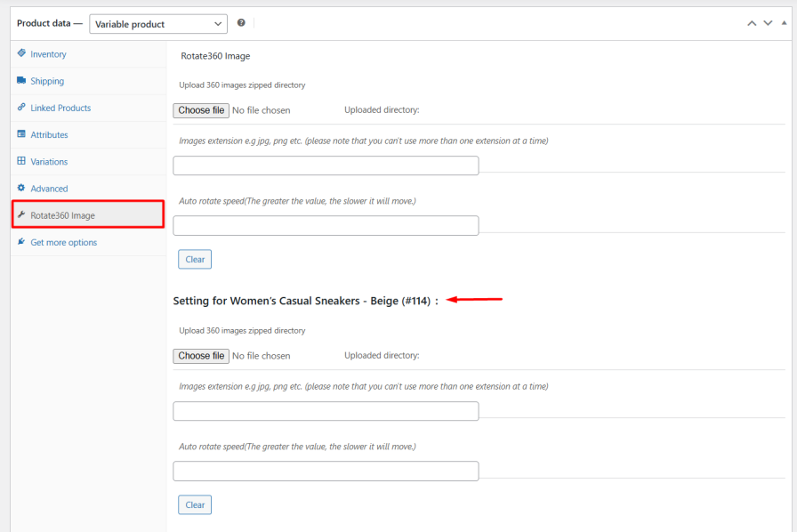The width and height of the screenshot is (797, 532).
Task: Move Product data panel up
Action: pyautogui.click(x=752, y=23)
